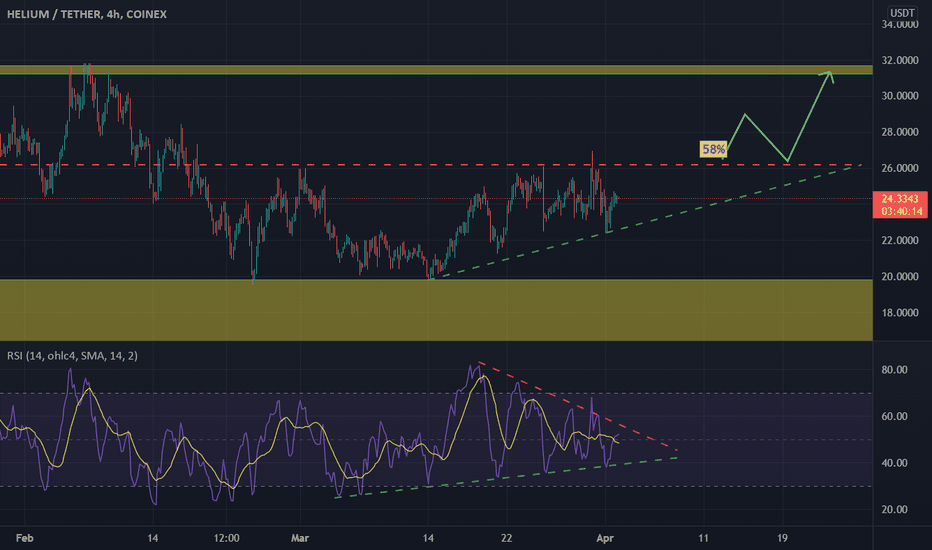Click the RSI 20.00 axis label
The image size is (932, 550).
(x=894, y=510)
